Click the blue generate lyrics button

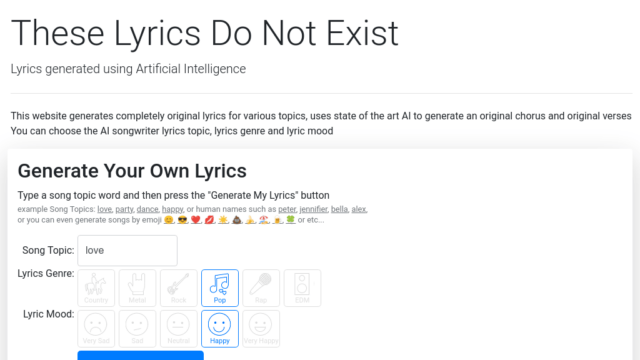click(x=140, y=355)
